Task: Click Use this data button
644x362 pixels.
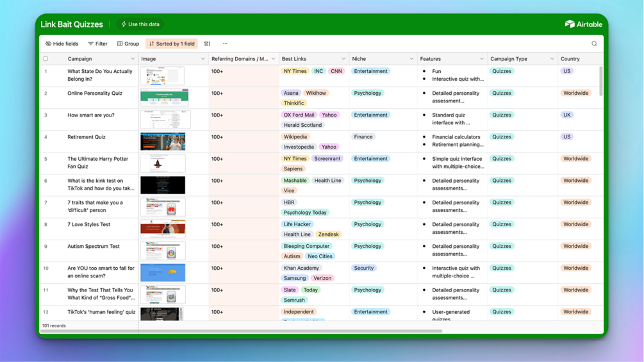Action: [x=140, y=24]
